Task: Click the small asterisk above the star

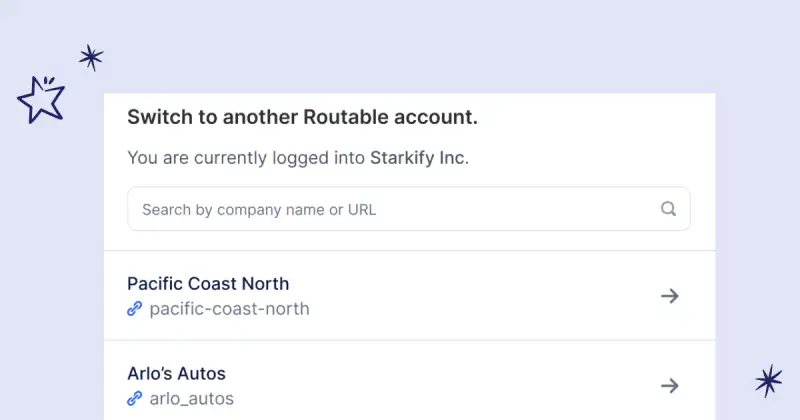Action: (x=91, y=58)
